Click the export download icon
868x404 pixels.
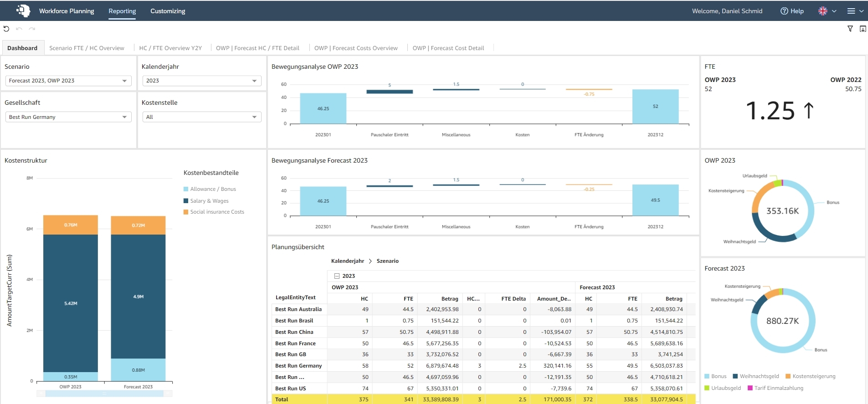(863, 29)
